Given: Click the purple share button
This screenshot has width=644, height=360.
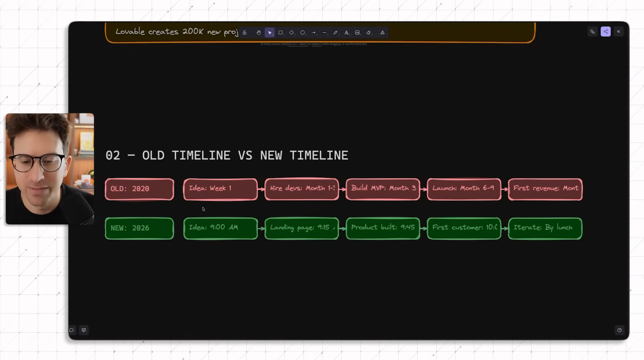Looking at the screenshot, I should [605, 32].
